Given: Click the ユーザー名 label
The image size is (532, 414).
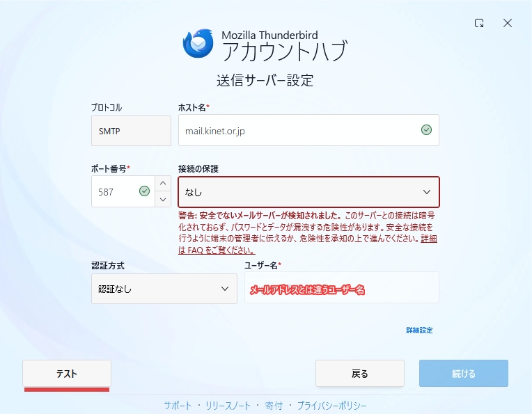Looking at the screenshot, I should pos(263,265).
